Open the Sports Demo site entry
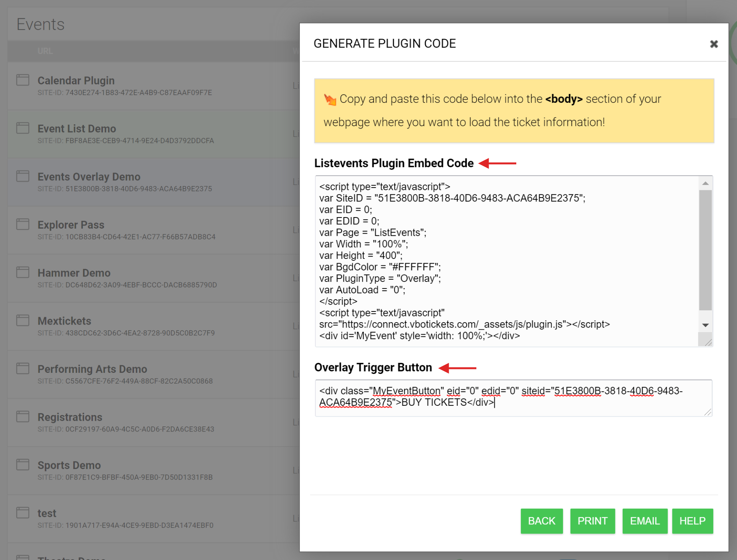This screenshot has width=737, height=560. click(x=69, y=465)
